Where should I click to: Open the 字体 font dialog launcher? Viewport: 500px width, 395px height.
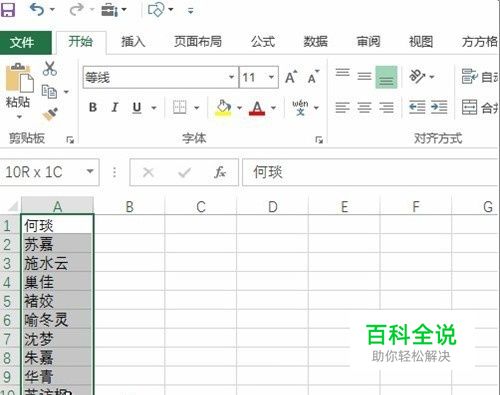click(319, 140)
